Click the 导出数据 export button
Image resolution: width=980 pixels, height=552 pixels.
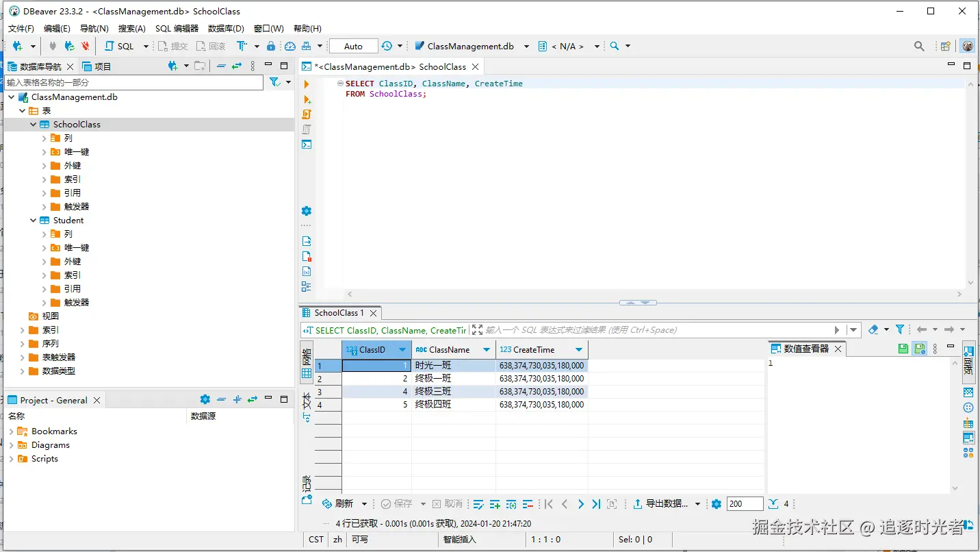(660, 504)
